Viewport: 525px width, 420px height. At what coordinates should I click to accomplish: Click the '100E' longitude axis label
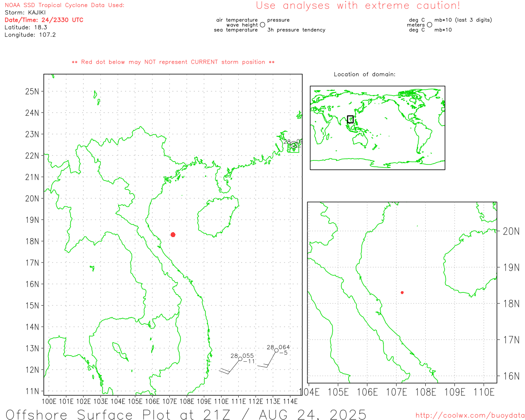[49, 401]
